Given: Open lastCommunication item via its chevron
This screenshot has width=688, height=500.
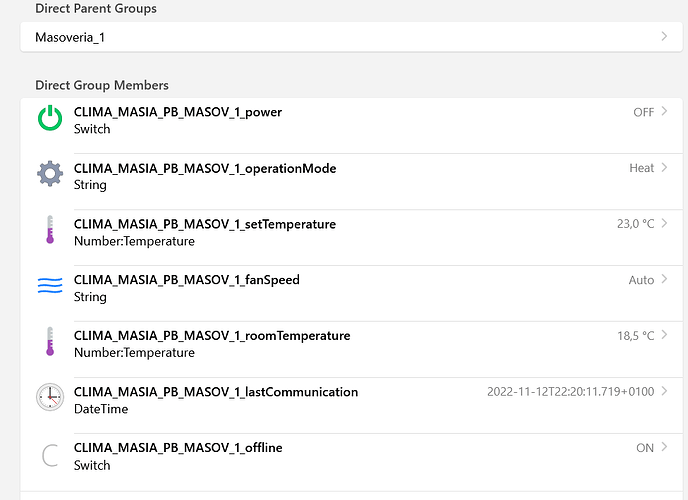Looking at the screenshot, I should (664, 391).
